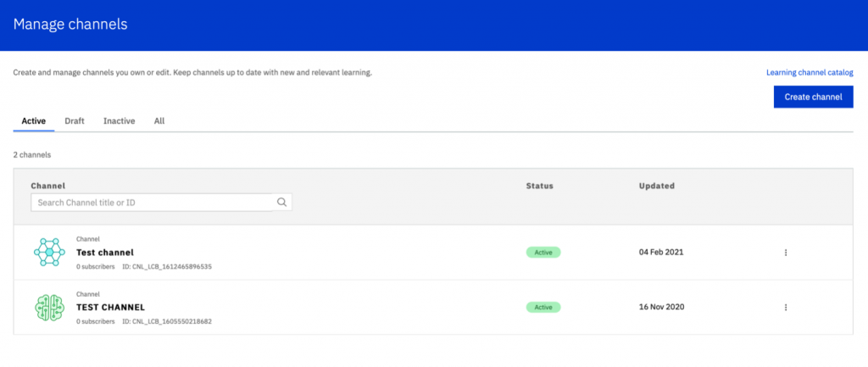Open the uppercase "TEST CHANNEL" title
This screenshot has height=367, width=868.
111,307
